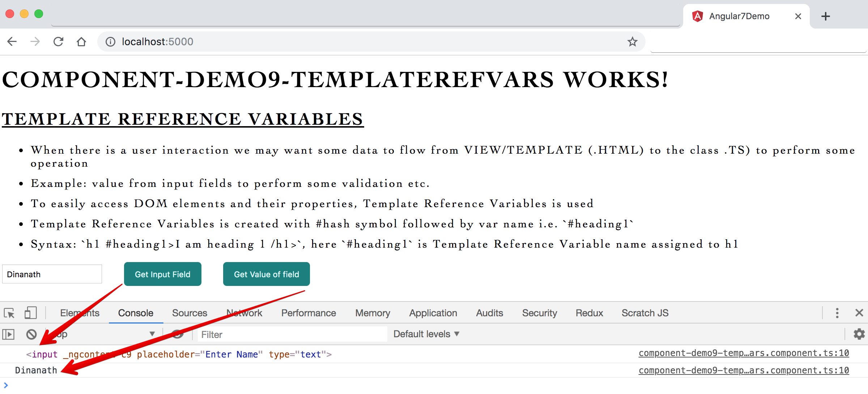Open the Redux tab
The image size is (868, 394).
pyautogui.click(x=589, y=313)
